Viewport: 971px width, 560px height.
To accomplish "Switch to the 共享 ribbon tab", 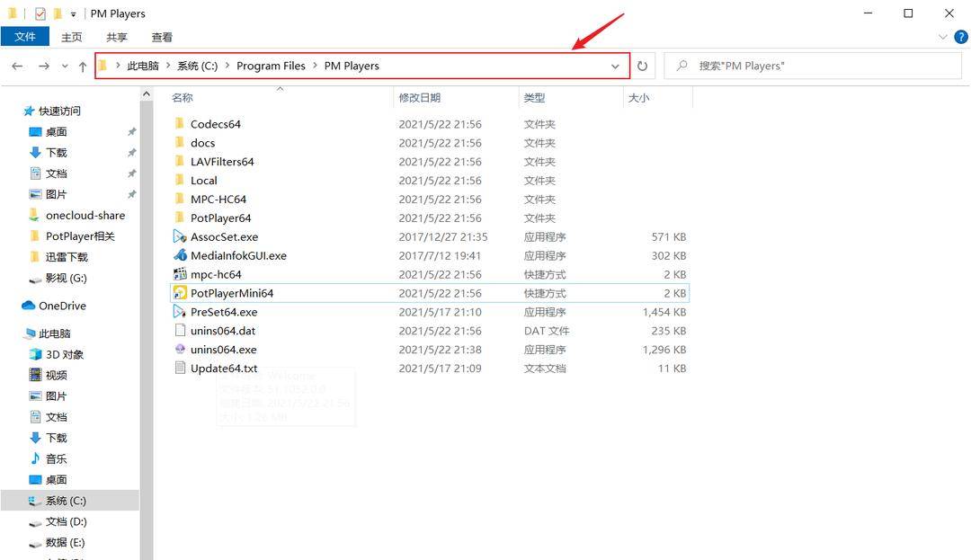I will pos(115,37).
